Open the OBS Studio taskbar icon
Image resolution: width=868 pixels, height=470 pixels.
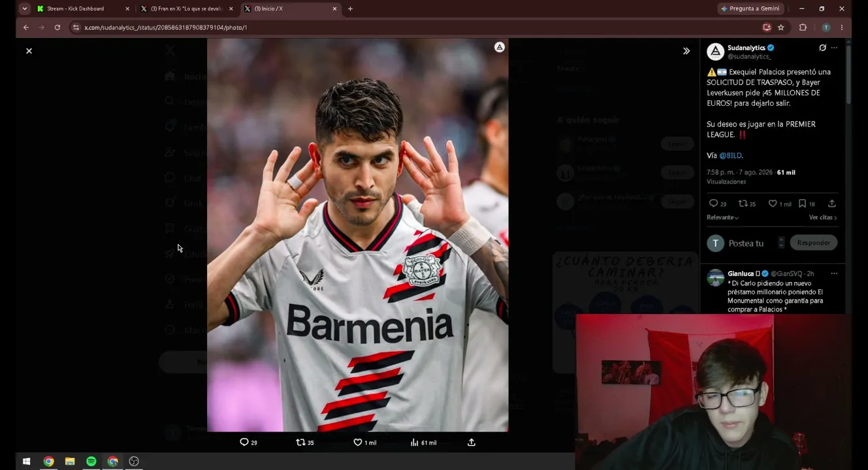click(x=134, y=462)
